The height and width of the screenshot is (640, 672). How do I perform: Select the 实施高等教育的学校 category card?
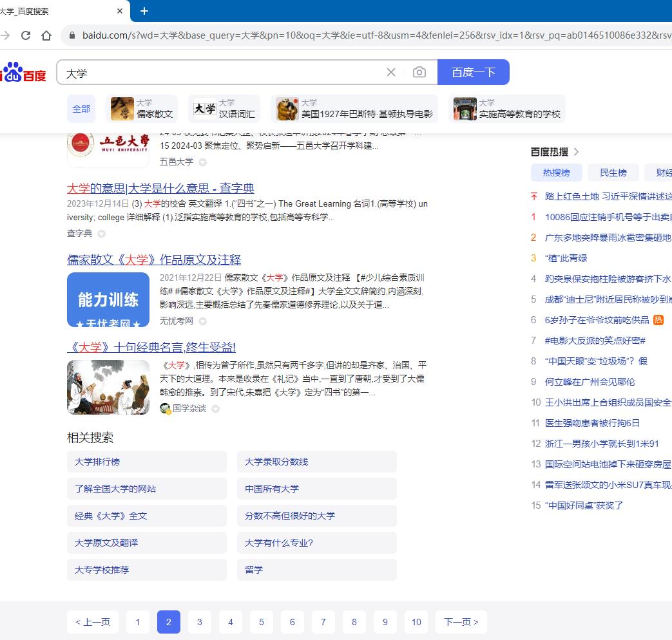coord(507,109)
